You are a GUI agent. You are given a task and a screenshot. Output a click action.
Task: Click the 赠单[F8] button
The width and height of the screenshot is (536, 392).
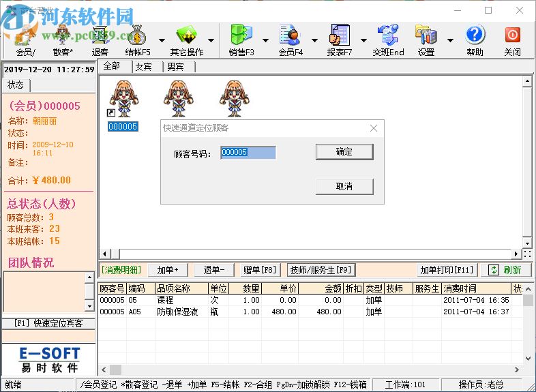pos(260,270)
